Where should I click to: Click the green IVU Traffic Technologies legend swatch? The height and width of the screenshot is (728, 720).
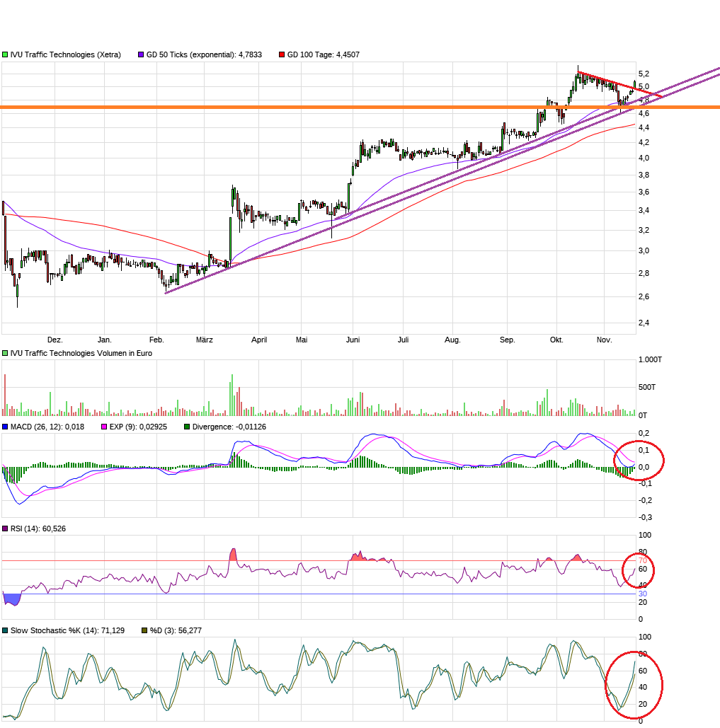pos(5,54)
